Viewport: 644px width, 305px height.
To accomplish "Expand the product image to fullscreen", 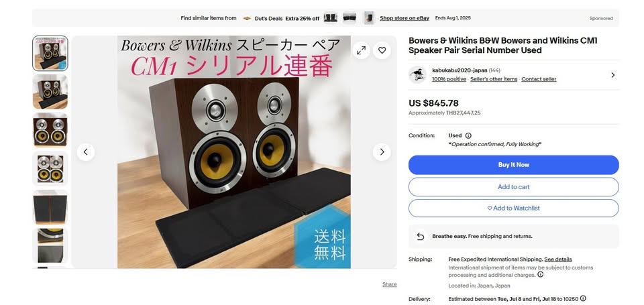I will tap(361, 50).
